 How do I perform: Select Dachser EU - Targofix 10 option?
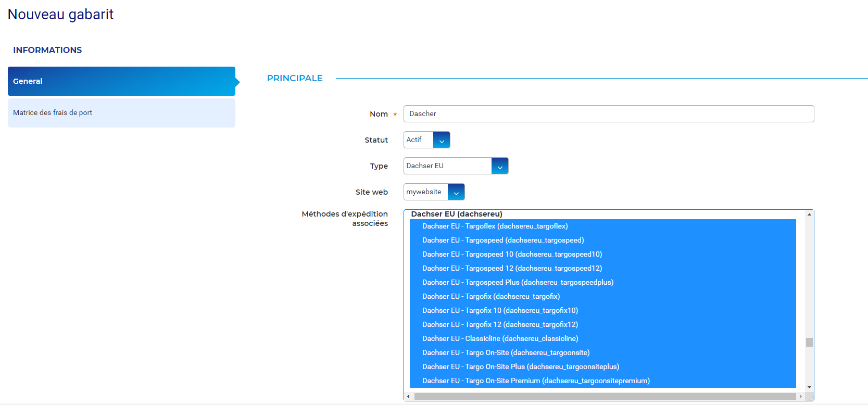point(603,310)
